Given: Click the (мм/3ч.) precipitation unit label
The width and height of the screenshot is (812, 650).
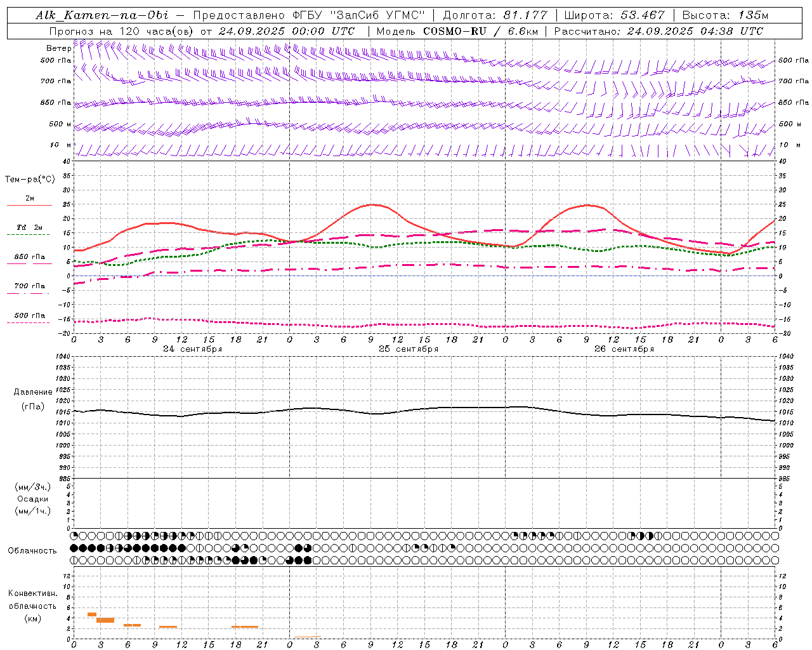Looking at the screenshot, I should tap(33, 487).
